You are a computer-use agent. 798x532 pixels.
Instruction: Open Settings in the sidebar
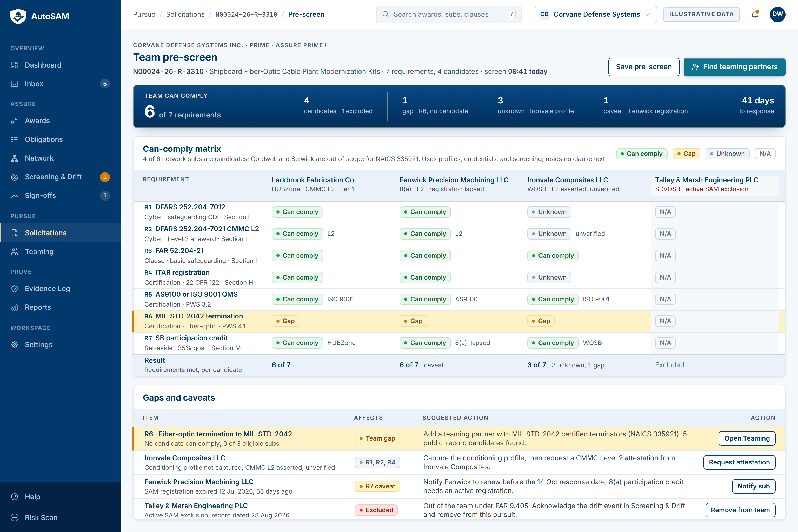coord(60,344)
